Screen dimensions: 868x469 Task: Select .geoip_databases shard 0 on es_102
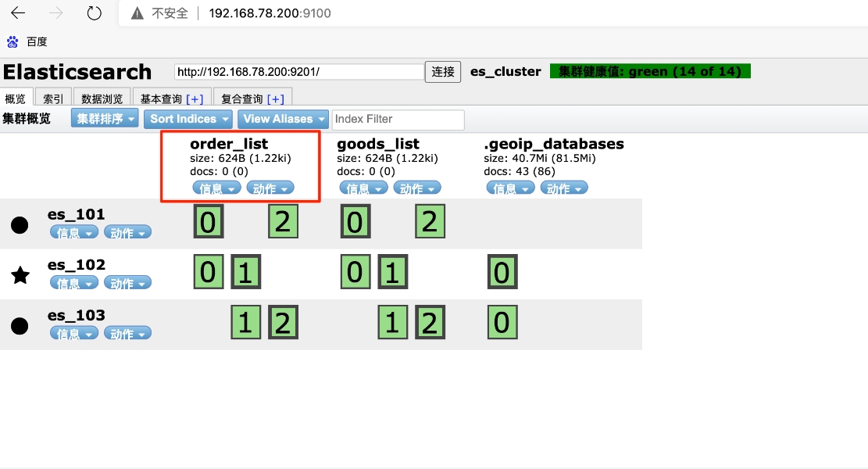click(502, 273)
